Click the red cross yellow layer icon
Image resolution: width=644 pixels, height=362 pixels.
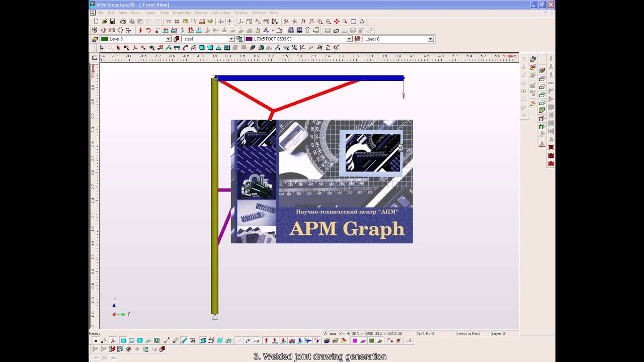point(533,104)
